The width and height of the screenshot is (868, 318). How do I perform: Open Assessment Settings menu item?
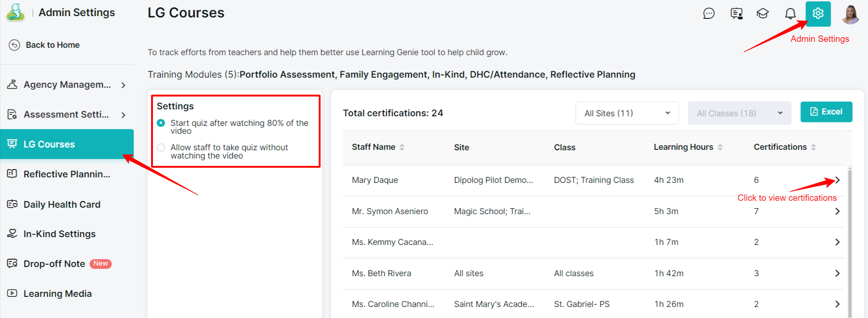coord(67,114)
